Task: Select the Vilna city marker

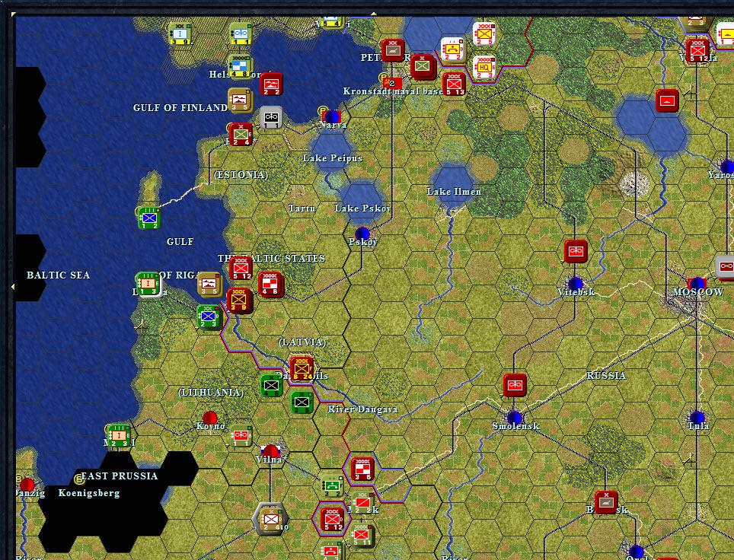Action: pos(270,451)
